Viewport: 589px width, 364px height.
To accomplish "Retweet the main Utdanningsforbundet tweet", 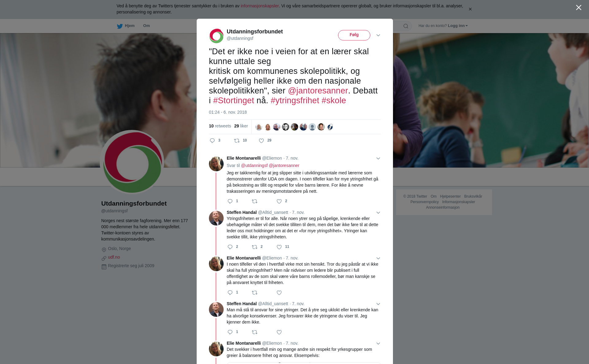I will click(237, 141).
